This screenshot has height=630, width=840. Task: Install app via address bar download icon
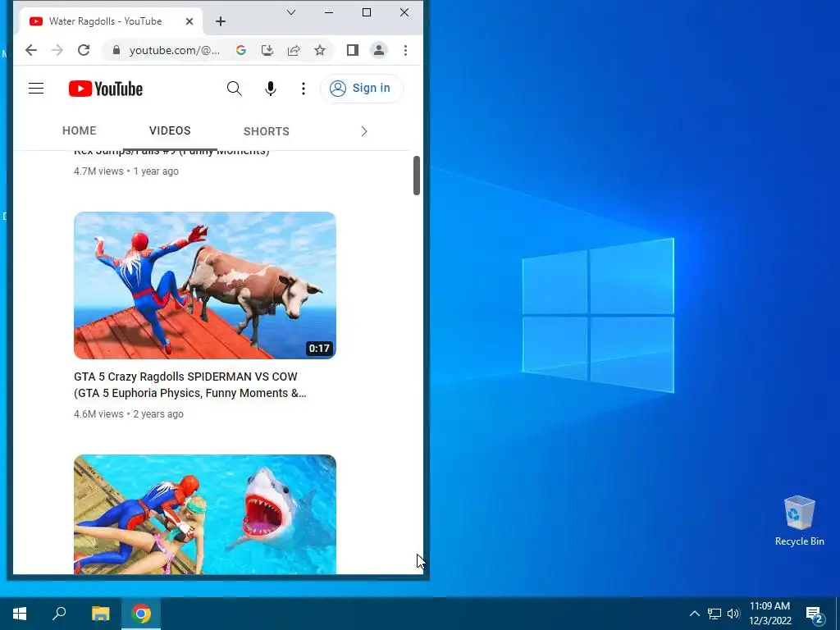267,50
